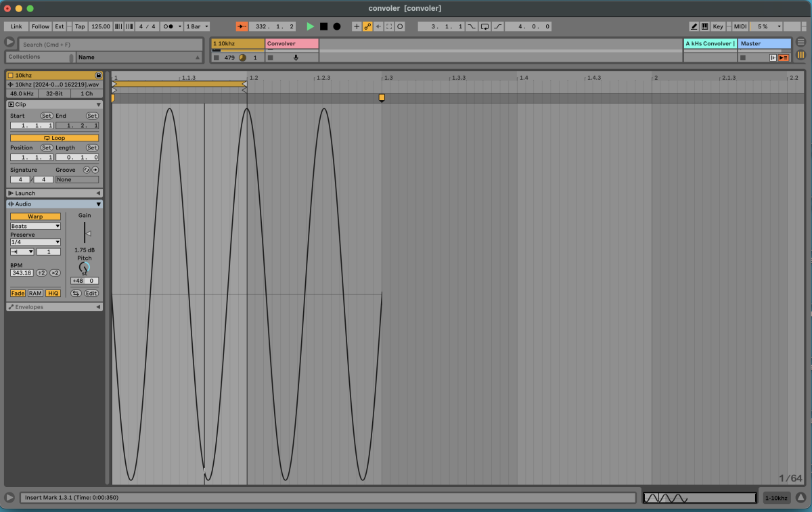Viewport: 812px width, 512px height.
Task: Click the halve BPM ÷2 button
Action: click(x=41, y=273)
